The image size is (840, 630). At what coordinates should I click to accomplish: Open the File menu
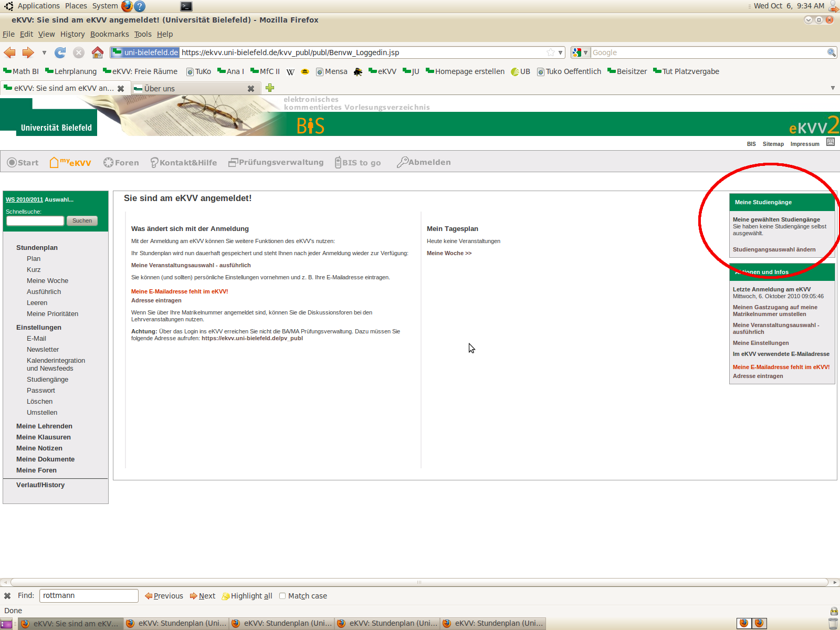[x=8, y=34]
